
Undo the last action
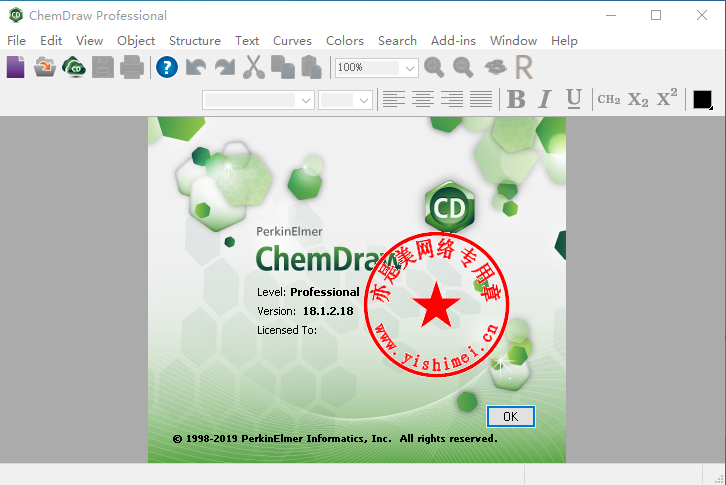196,67
